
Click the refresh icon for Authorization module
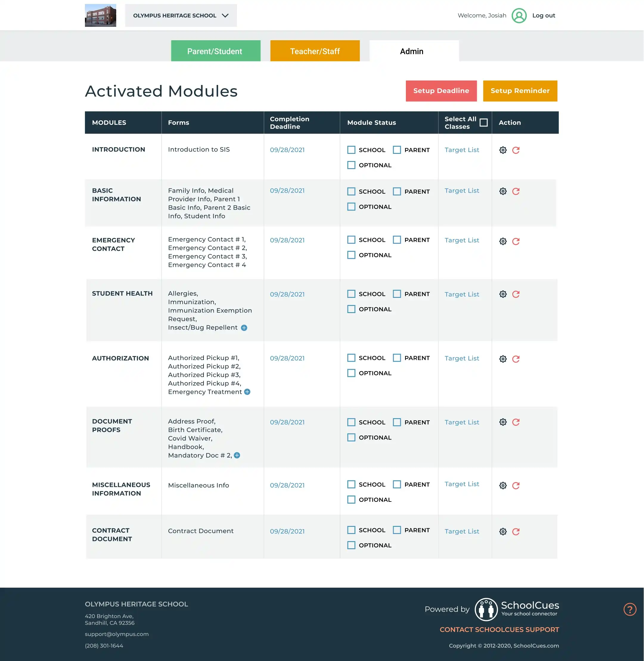(x=516, y=359)
